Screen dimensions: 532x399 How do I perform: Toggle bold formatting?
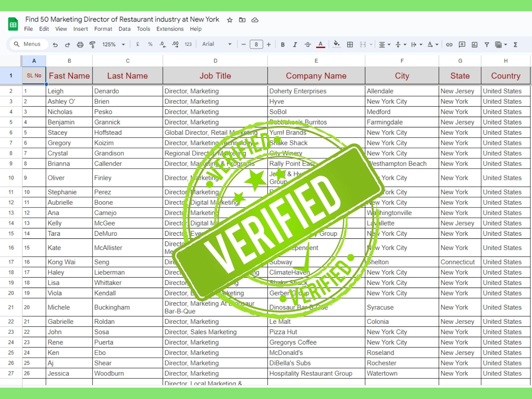pos(283,45)
